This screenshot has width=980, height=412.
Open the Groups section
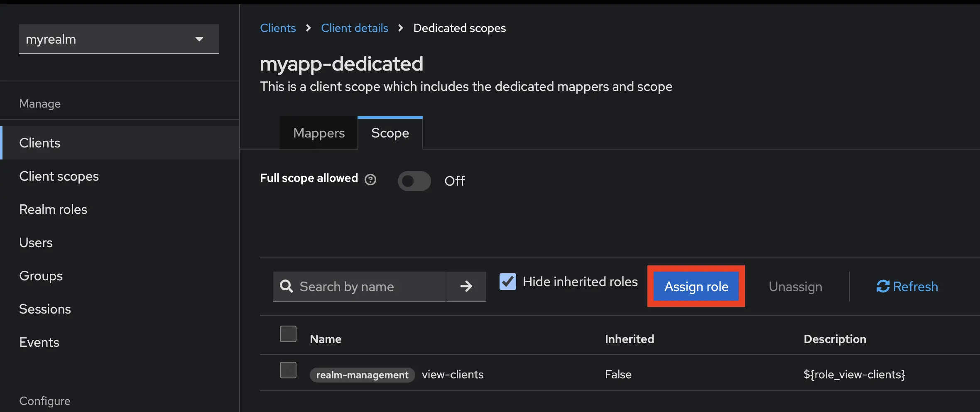point(41,275)
